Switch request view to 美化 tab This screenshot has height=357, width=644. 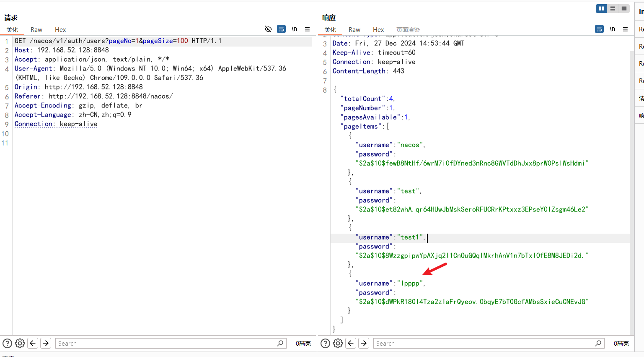(12, 30)
